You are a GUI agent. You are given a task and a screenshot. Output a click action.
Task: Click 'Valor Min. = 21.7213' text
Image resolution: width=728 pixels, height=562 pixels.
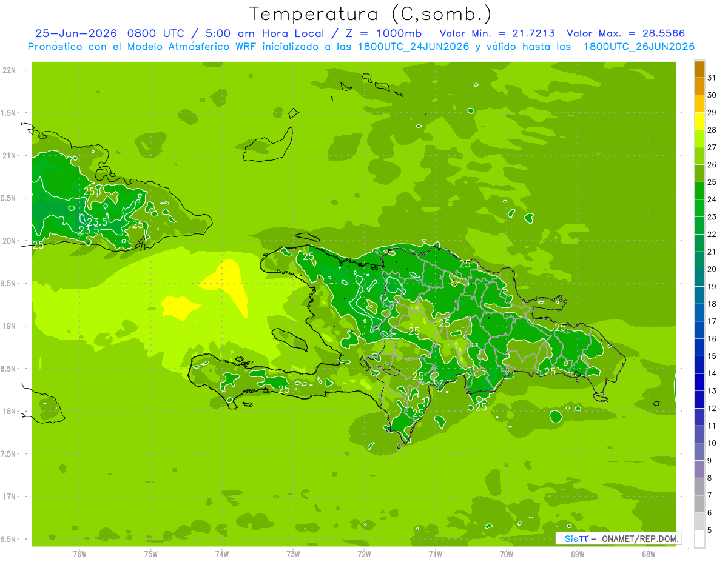[x=497, y=33]
